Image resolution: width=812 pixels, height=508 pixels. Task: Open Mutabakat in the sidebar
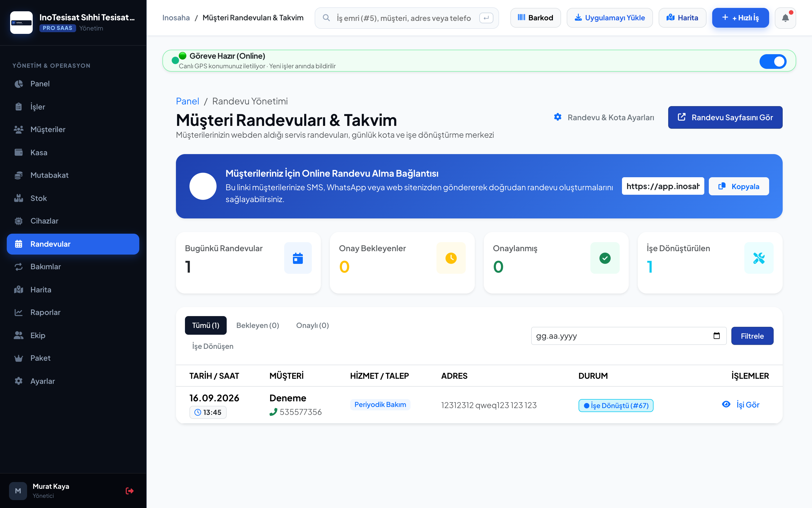click(x=73, y=175)
